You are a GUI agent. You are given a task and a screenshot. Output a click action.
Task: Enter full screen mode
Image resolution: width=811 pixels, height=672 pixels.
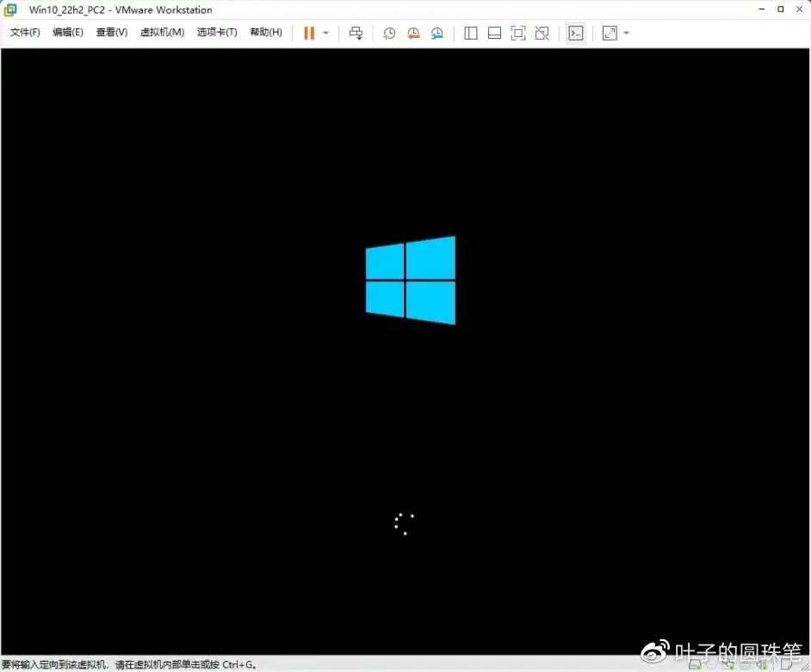pos(518,33)
